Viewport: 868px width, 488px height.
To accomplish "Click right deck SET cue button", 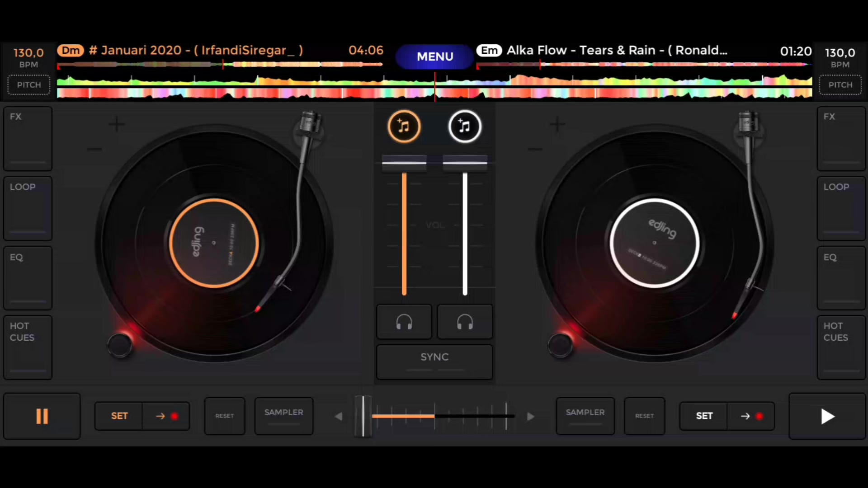I will (704, 416).
